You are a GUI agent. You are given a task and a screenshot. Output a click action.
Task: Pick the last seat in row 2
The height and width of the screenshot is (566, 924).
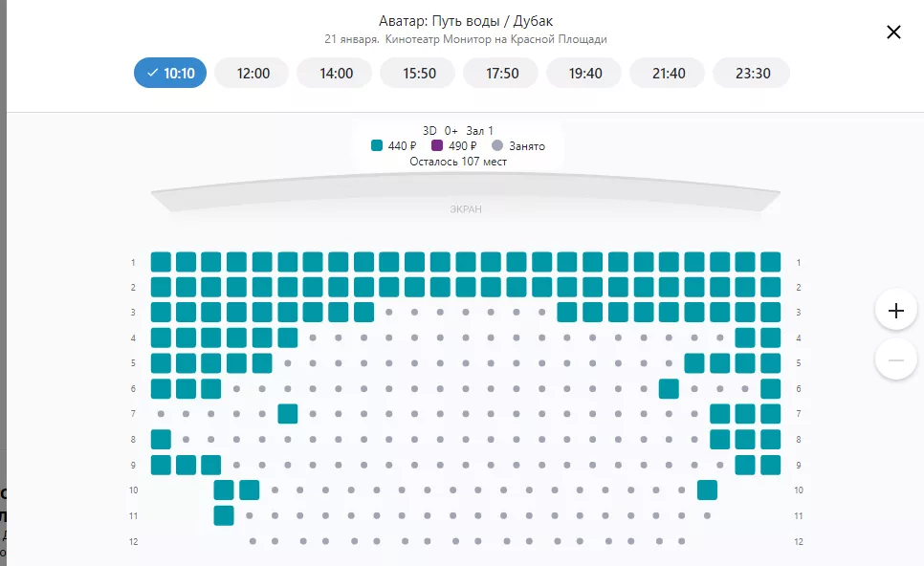[x=770, y=287]
